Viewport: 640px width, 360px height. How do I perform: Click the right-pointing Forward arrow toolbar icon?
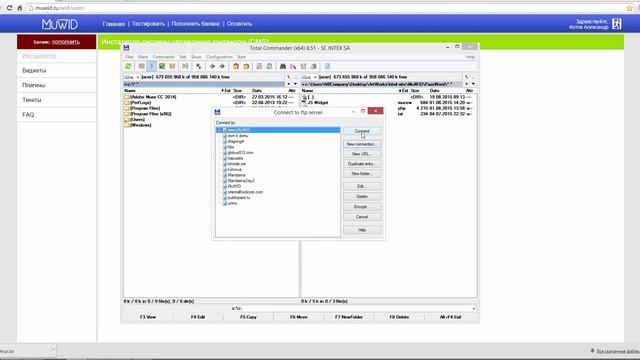(222, 66)
